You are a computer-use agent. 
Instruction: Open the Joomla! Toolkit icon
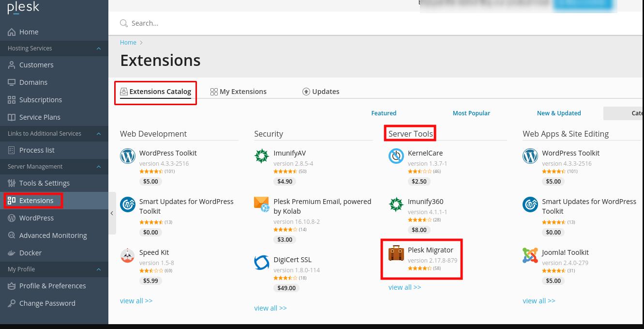[x=530, y=255]
